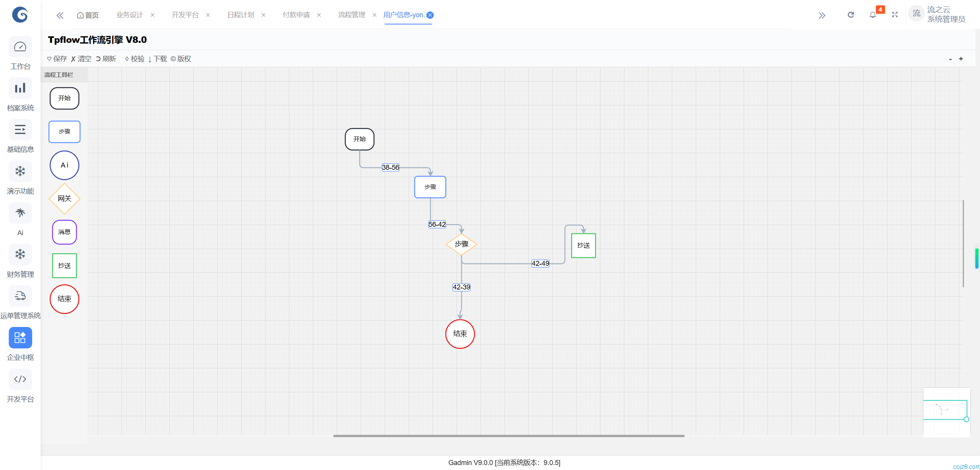Pick the Ai circle node tool

click(64, 165)
